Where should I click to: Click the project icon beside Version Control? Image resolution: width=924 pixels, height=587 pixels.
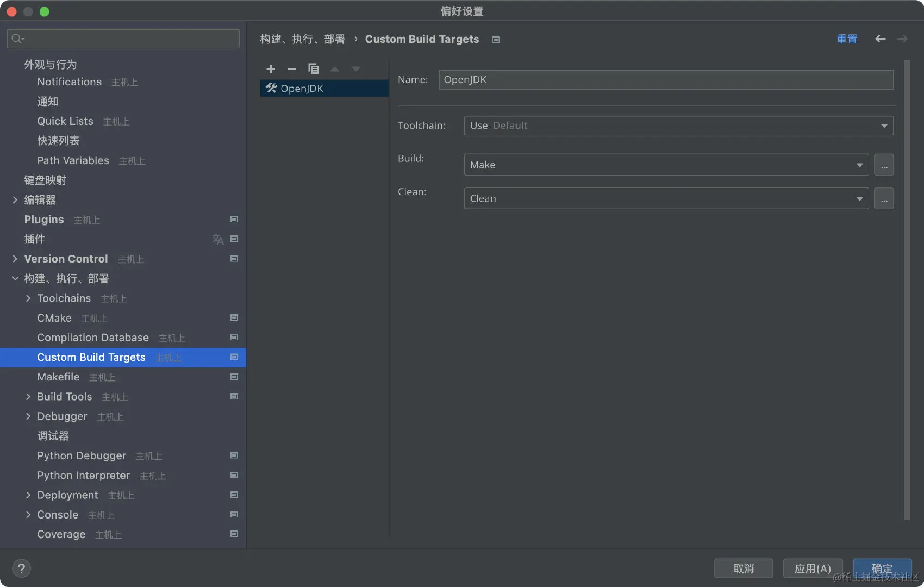(x=234, y=259)
